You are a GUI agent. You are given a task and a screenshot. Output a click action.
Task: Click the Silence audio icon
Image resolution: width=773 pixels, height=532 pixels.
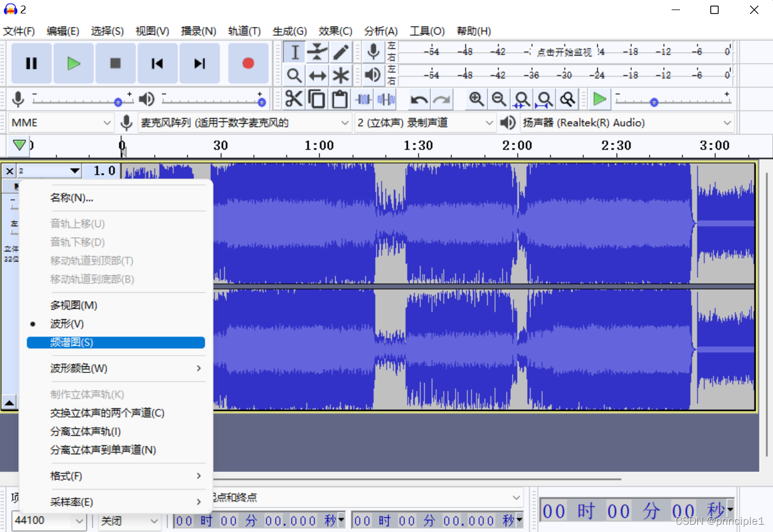pos(386,99)
